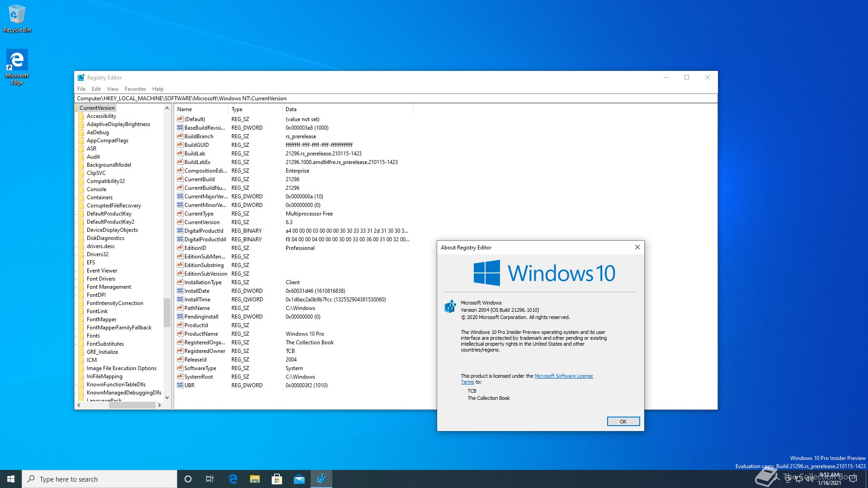Image resolution: width=868 pixels, height=488 pixels.
Task: Click the folder icon of Accessibility key
Action: (x=81, y=116)
